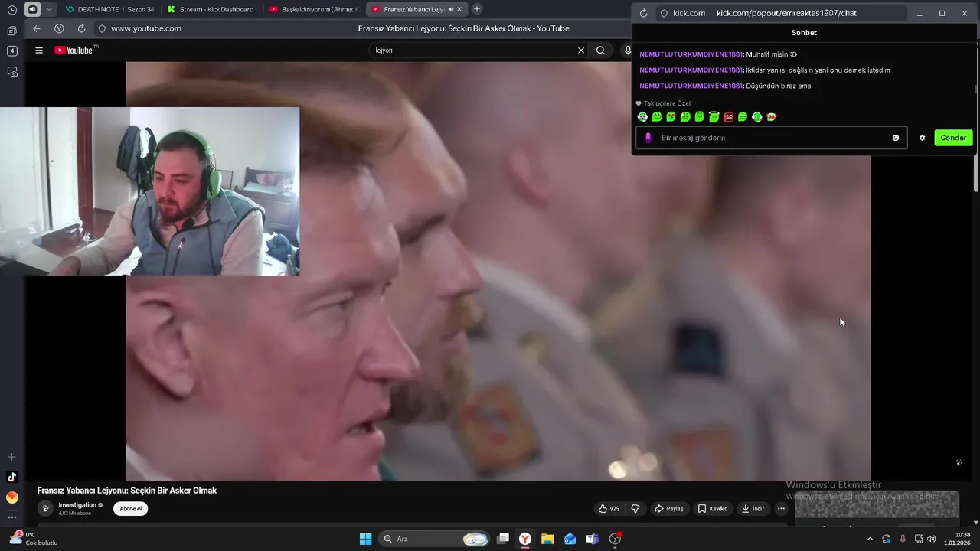Click the Kick chat scrollbar
The width and height of the screenshot is (980, 551).
click(x=975, y=88)
